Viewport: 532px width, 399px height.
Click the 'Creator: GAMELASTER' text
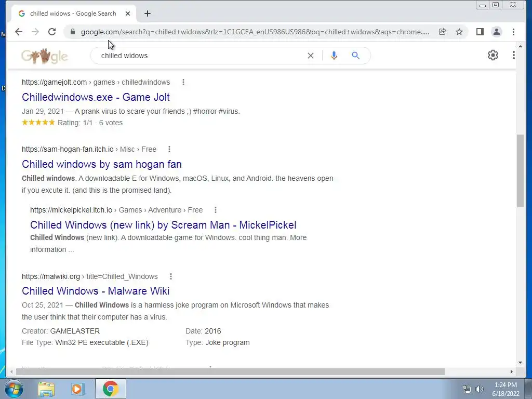click(61, 331)
